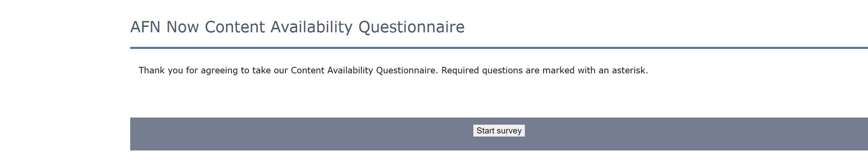The width and height of the screenshot is (868, 161).
Task: Click the word 'Content' in the title heading
Action: click(235, 27)
